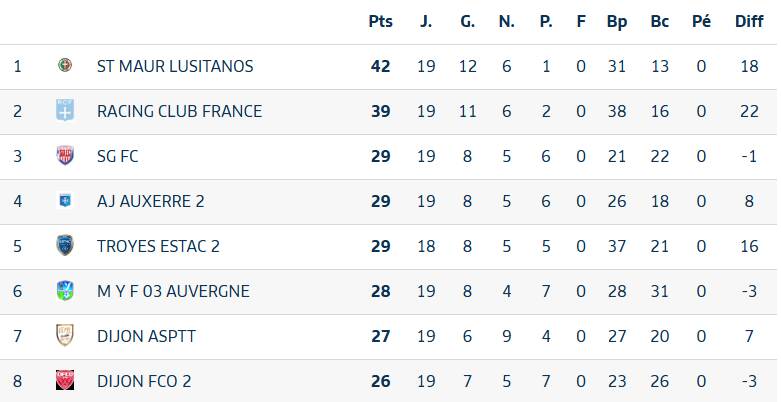Click the J. matches played header

pyautogui.click(x=426, y=21)
